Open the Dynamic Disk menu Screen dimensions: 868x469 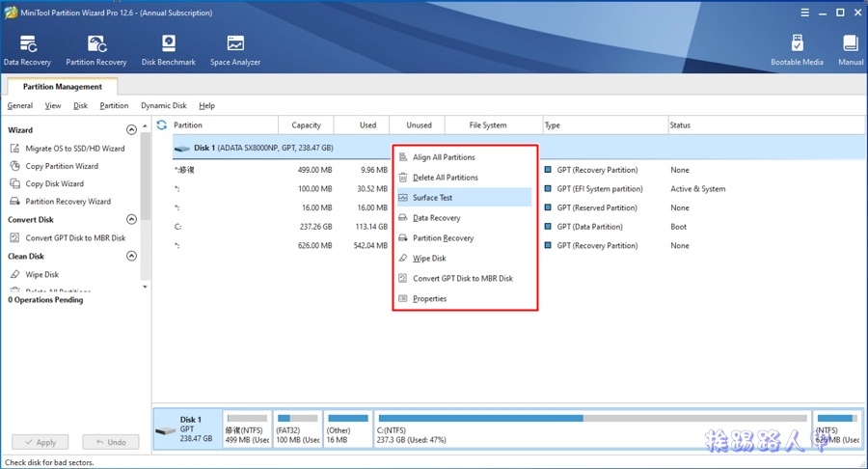(164, 106)
